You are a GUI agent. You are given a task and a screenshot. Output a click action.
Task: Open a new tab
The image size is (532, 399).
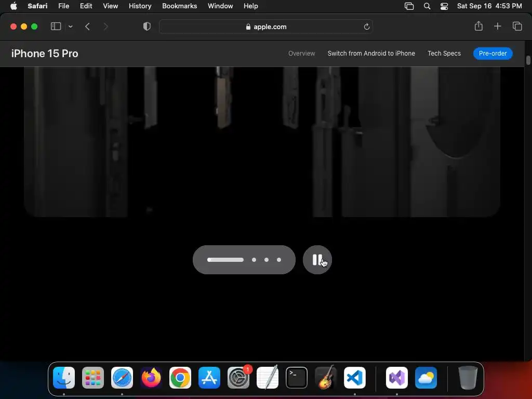[497, 26]
